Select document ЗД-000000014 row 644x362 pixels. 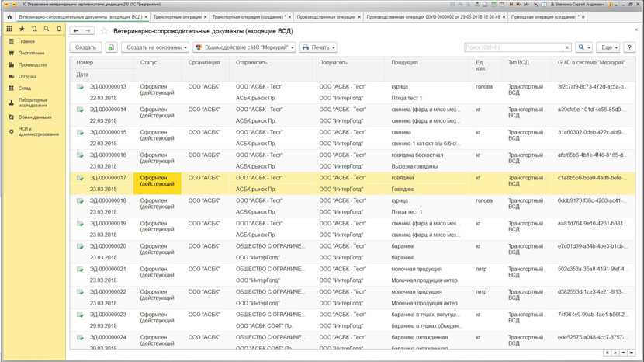[x=352, y=115]
